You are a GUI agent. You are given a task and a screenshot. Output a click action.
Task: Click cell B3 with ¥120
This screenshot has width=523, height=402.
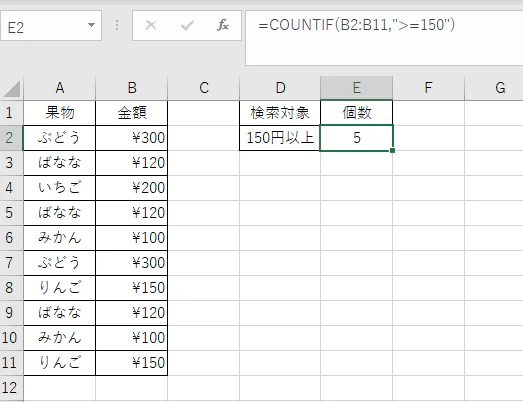[x=132, y=163]
